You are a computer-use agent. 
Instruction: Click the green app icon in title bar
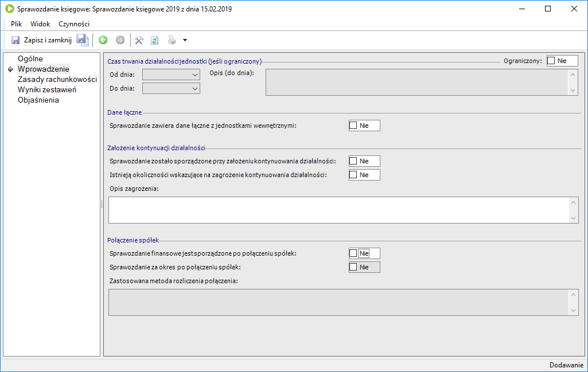pos(9,9)
